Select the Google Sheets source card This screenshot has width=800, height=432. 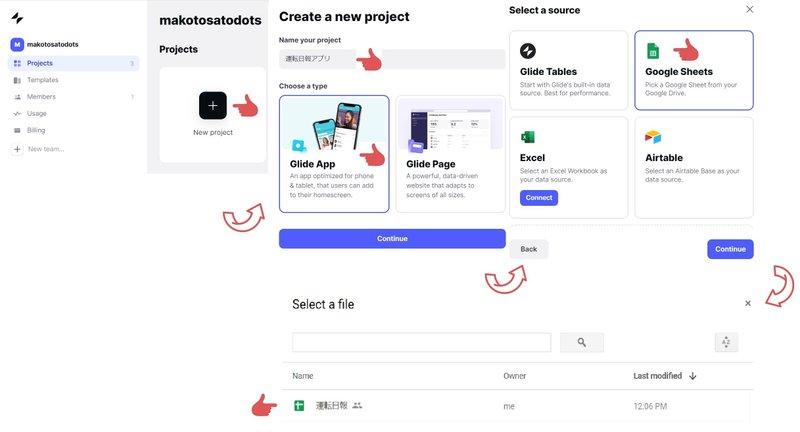pyautogui.click(x=693, y=70)
